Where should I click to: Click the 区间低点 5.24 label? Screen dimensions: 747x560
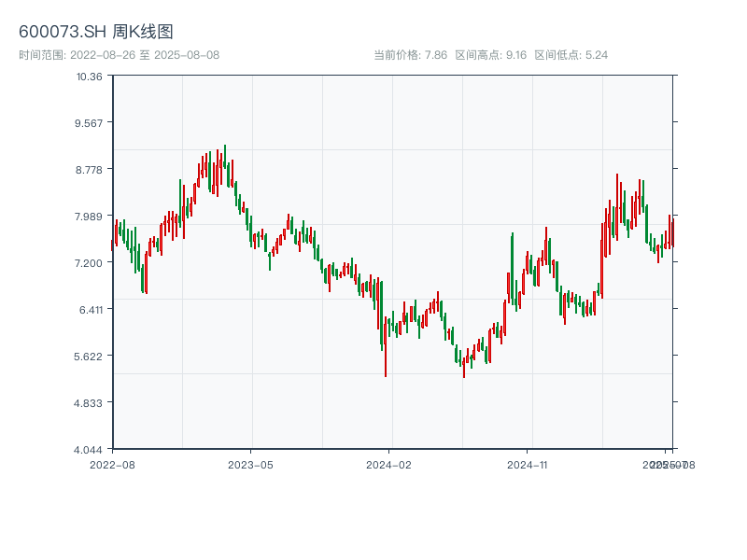click(571, 55)
